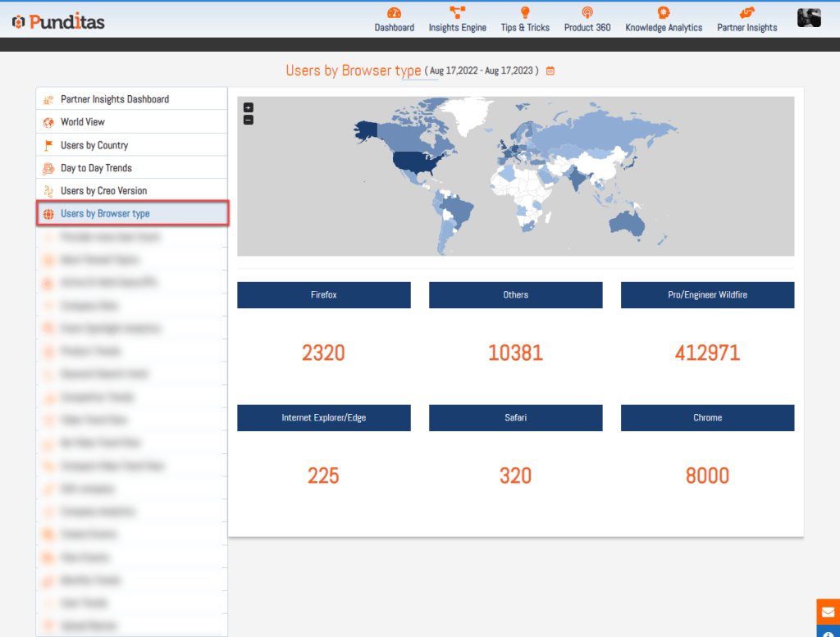The image size is (840, 637).
Task: Open Partner Insights Dashboard in sidebar
Action: pyautogui.click(x=115, y=99)
